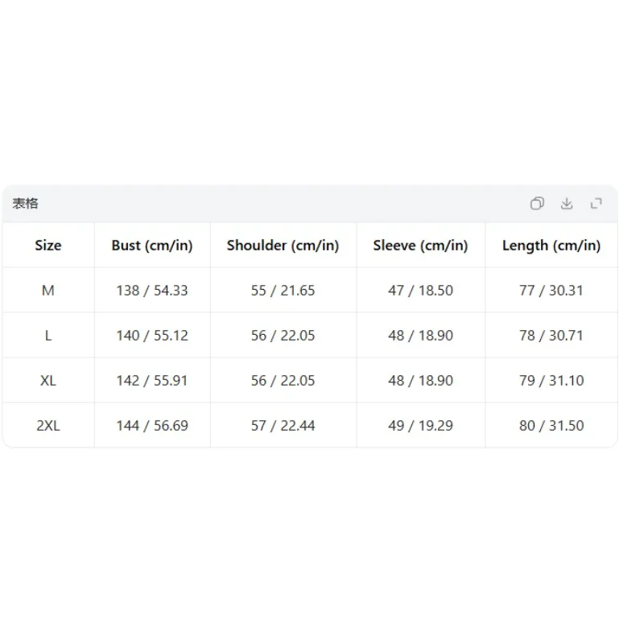The width and height of the screenshot is (644, 644).
Task: Copy the table with the copy icon
Action: (537, 204)
